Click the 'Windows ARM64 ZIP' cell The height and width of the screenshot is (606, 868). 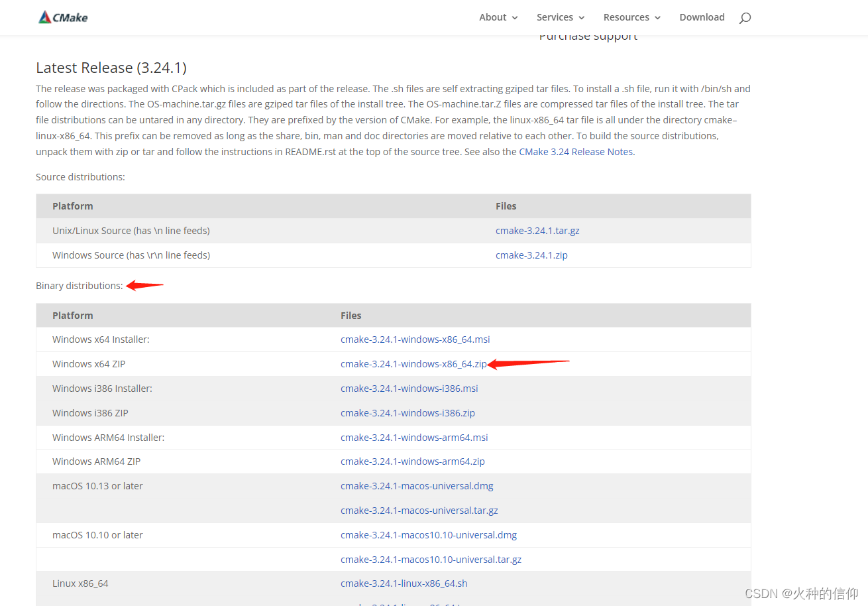click(96, 461)
